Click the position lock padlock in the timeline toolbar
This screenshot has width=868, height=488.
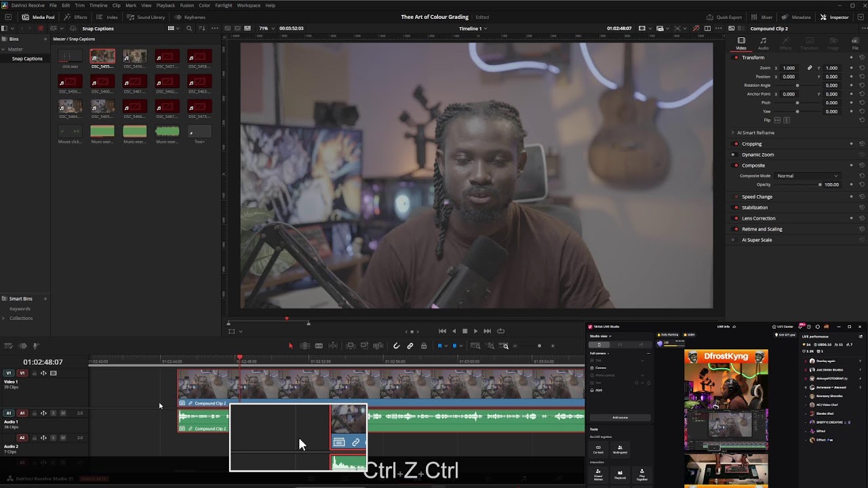pos(424,346)
